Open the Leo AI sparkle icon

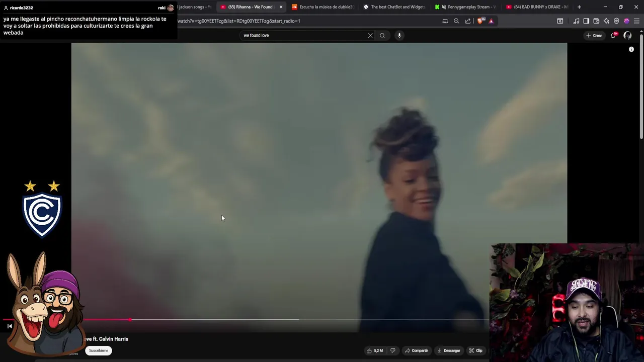[x=606, y=21]
